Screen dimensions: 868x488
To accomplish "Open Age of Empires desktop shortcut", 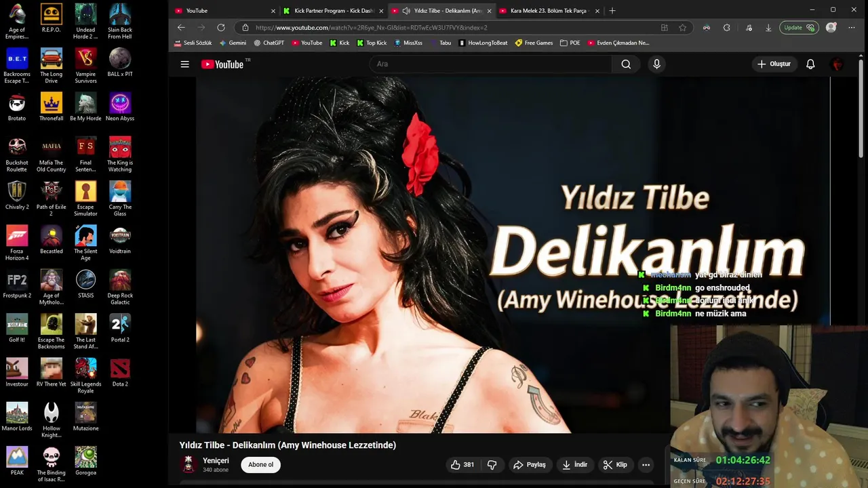I will [x=17, y=21].
